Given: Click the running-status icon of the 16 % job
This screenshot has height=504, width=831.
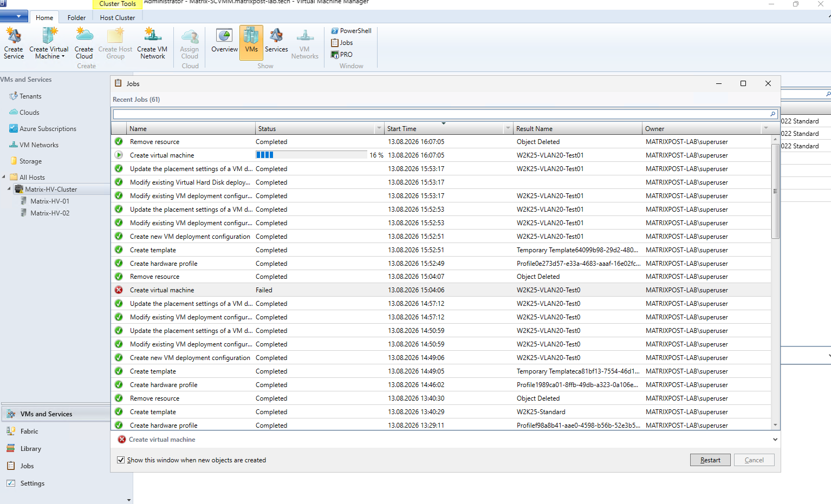Looking at the screenshot, I should coord(119,155).
